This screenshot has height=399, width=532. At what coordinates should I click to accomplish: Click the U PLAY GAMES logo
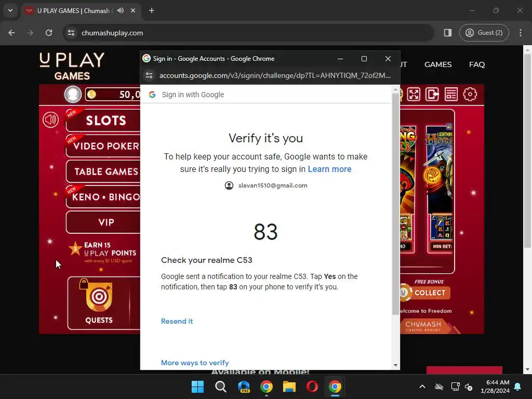pos(72,66)
